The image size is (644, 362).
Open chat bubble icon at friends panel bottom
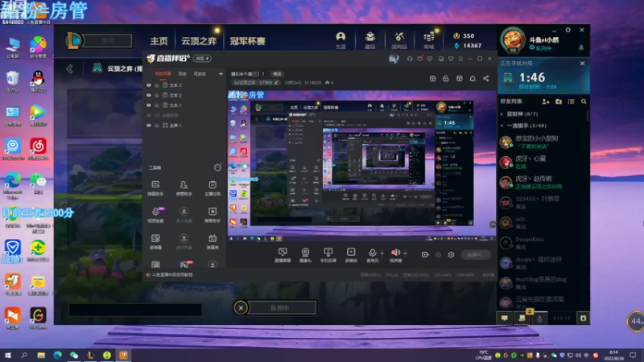pos(505,318)
